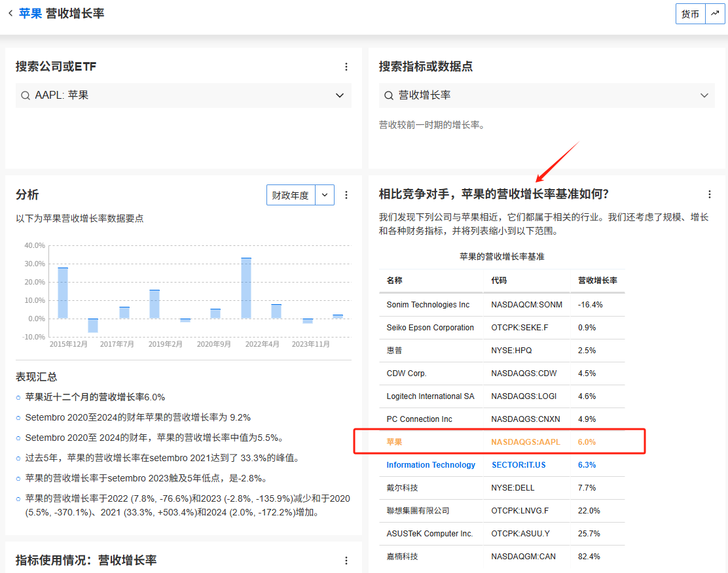Viewport: 728px width, 573px height.
Task: Click ASUSTeK Computer Inc. row name
Action: tap(429, 534)
